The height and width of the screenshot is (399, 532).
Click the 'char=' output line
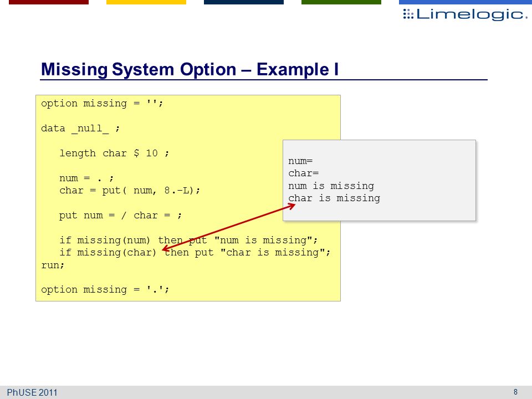pos(303,173)
